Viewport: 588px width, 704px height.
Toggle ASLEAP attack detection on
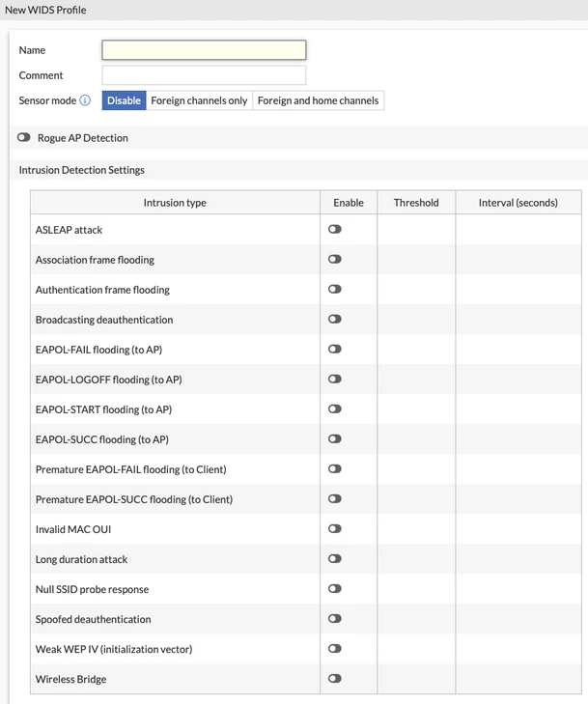335,230
